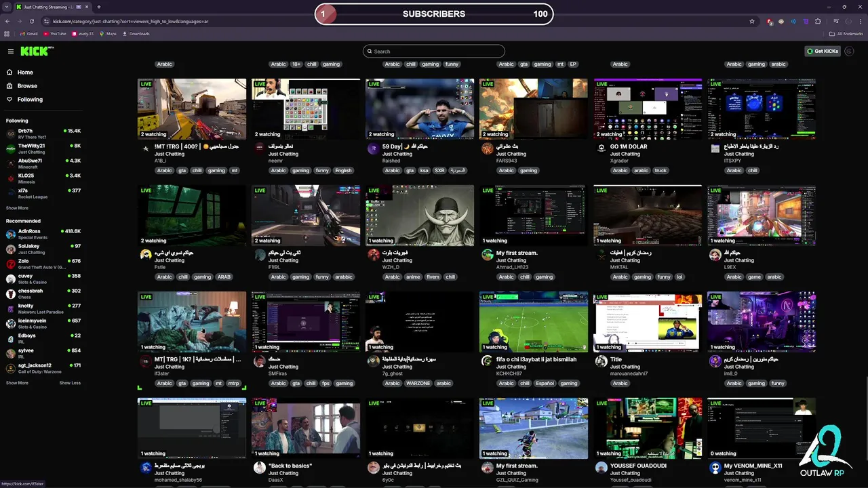Open sgt_jackson12 channel in Recommended
The height and width of the screenshot is (488, 868).
[43, 368]
